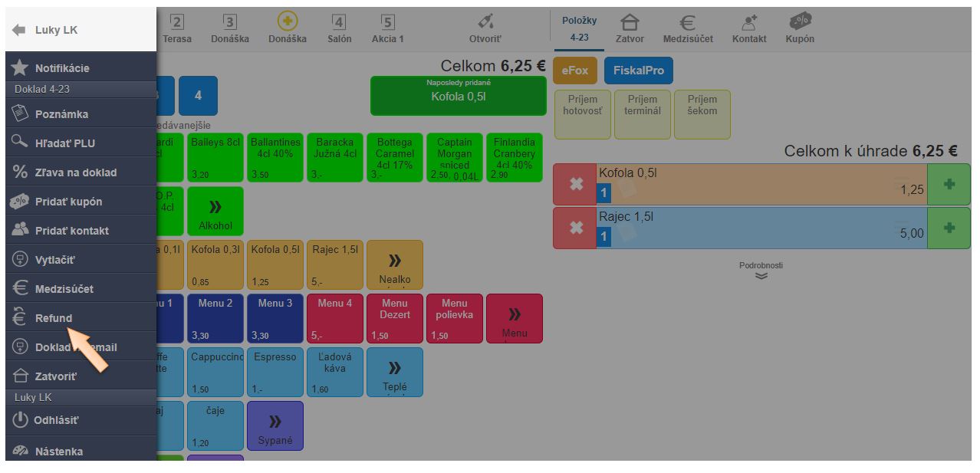Go back using Luky LK arrow header
The image size is (980, 473).
point(46,30)
